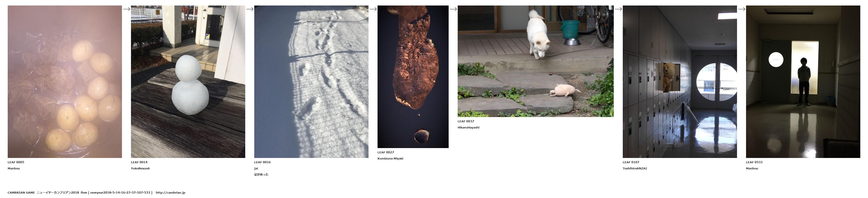Click author name HikaruHayashi

[x=468, y=128]
